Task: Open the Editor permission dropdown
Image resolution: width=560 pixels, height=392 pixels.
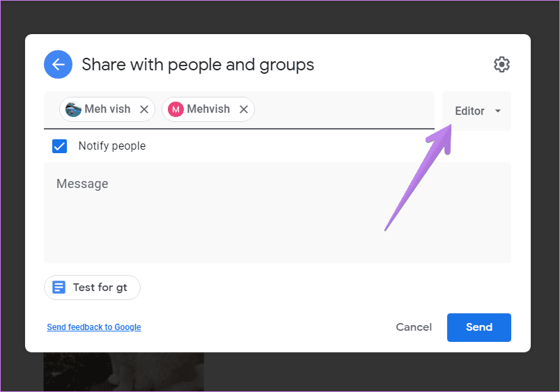Action: tap(477, 111)
